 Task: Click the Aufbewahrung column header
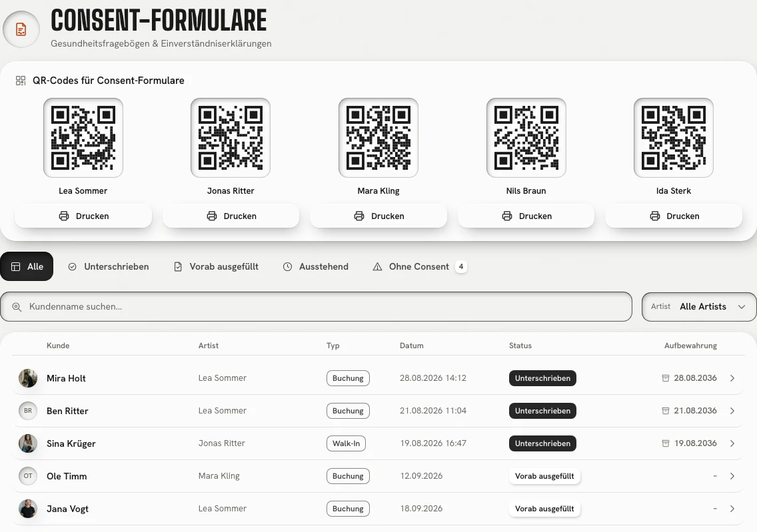pos(690,346)
